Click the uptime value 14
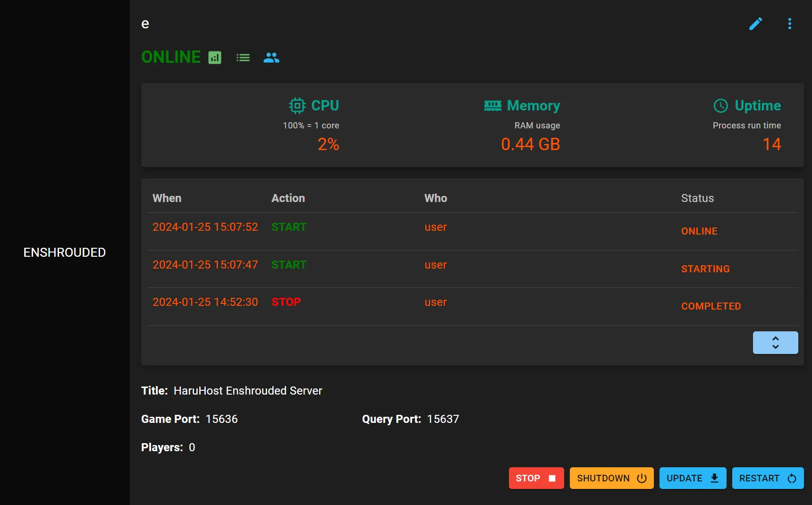The width and height of the screenshot is (812, 505). pyautogui.click(x=772, y=144)
